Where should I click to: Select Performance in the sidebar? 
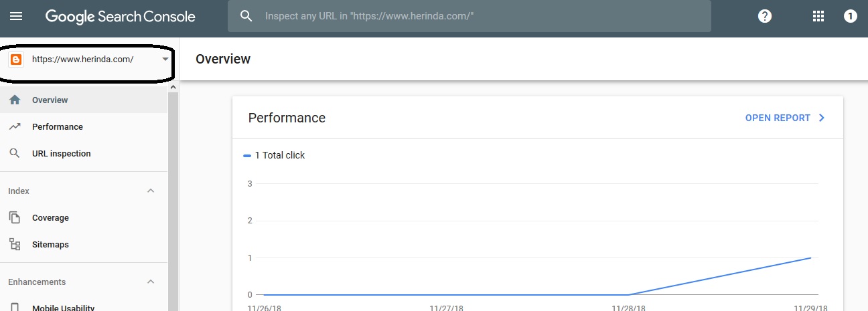pyautogui.click(x=58, y=127)
